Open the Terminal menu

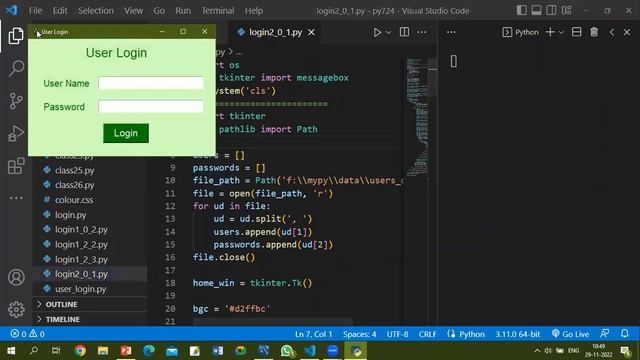tap(218, 11)
